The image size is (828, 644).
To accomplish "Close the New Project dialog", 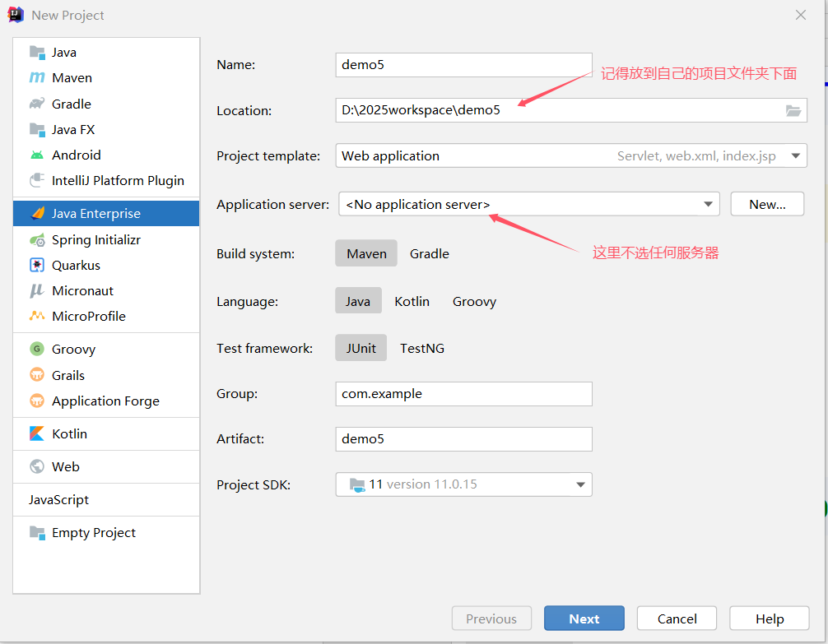I will (801, 16).
